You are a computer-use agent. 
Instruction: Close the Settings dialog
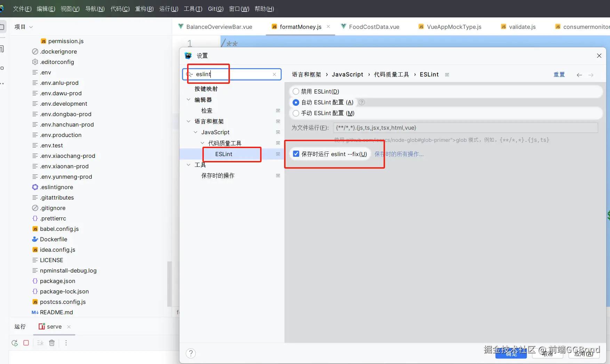(x=599, y=56)
